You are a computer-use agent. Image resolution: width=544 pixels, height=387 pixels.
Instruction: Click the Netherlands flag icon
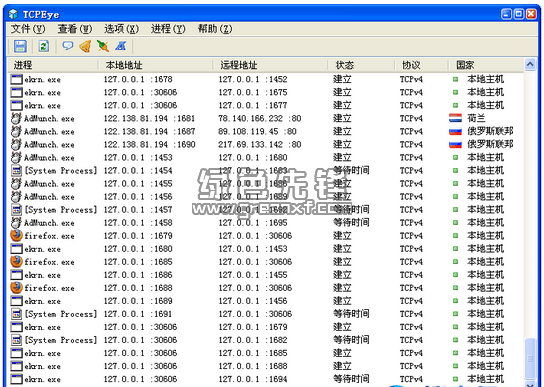(x=455, y=118)
